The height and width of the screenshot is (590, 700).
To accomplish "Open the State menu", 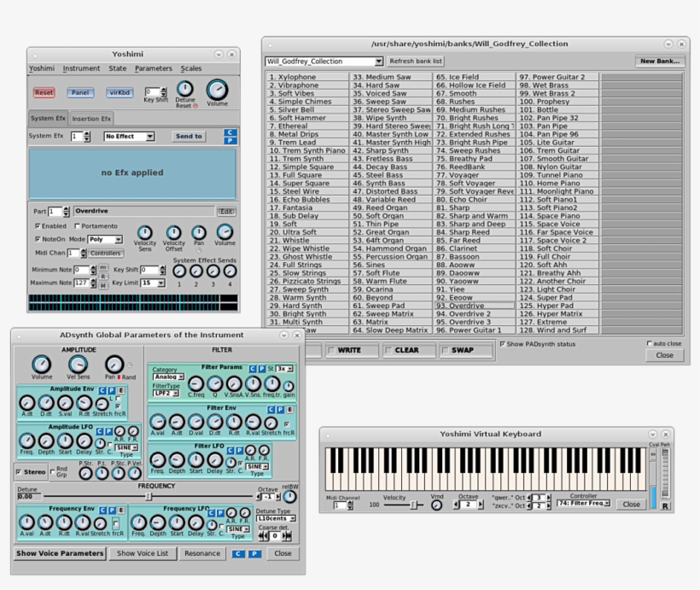I will tap(118, 68).
